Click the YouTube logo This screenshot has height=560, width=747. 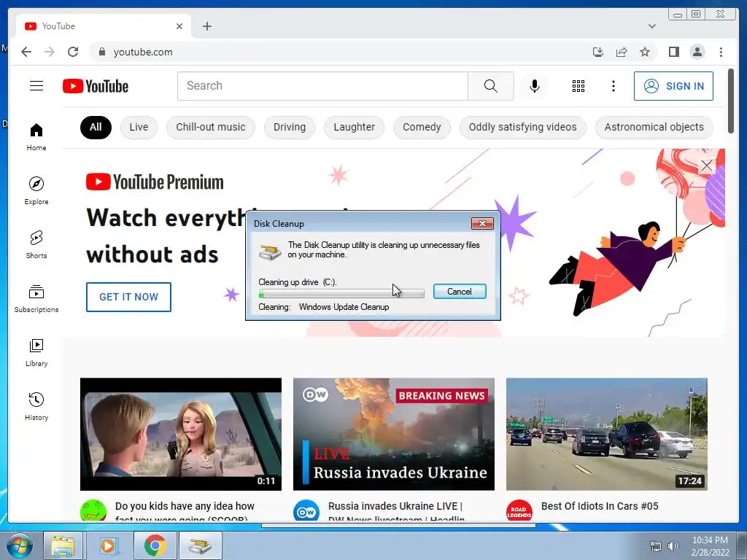(96, 86)
